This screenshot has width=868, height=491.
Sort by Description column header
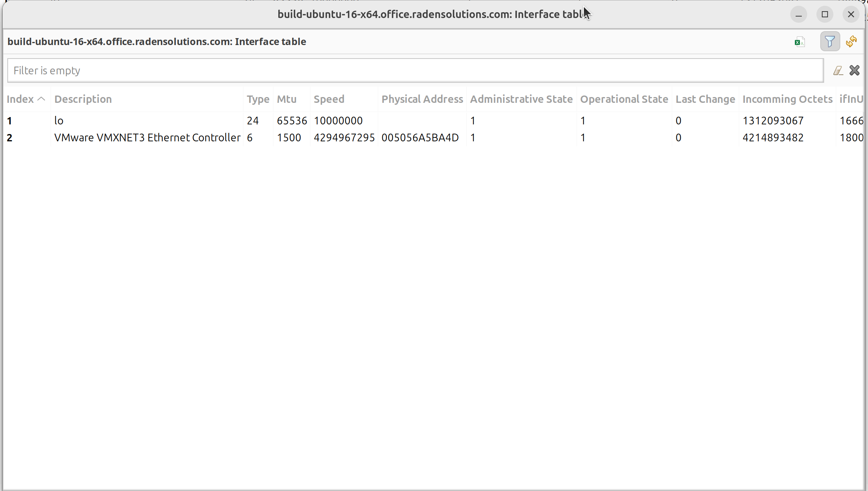83,99
